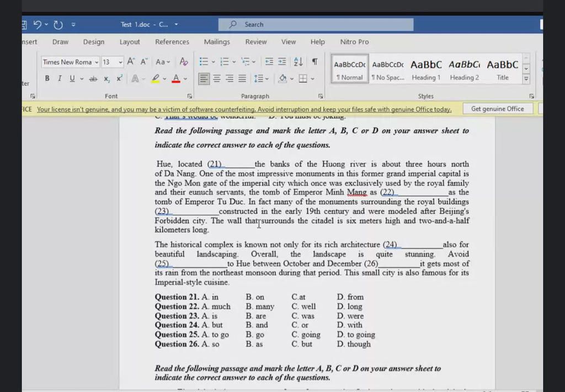Click the Multilevel List icon
565x392 pixels.
tap(246, 62)
